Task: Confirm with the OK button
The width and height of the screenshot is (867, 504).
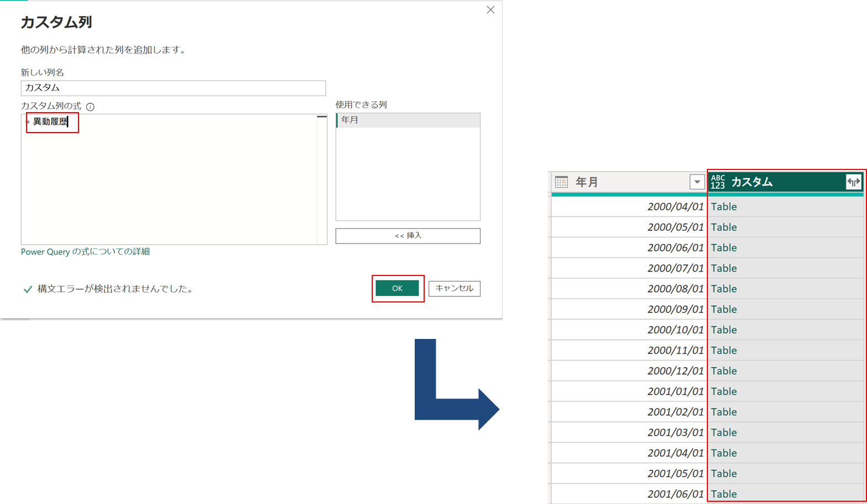Action: point(397,288)
